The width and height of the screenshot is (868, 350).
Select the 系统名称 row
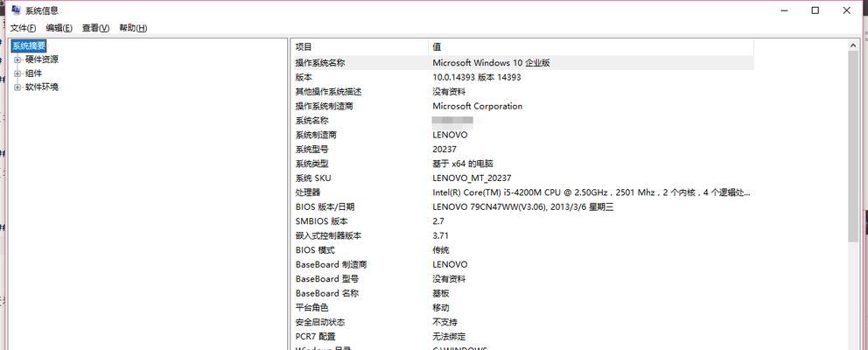pos(522,121)
